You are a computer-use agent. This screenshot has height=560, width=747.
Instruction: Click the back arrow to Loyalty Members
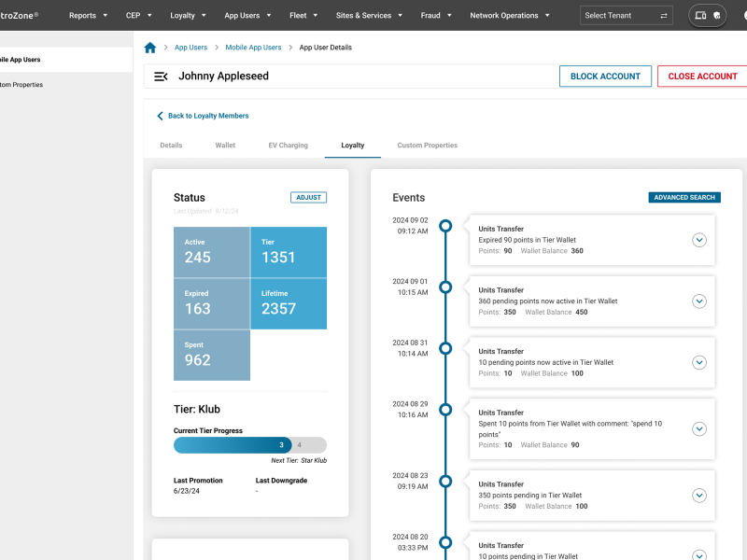[160, 116]
